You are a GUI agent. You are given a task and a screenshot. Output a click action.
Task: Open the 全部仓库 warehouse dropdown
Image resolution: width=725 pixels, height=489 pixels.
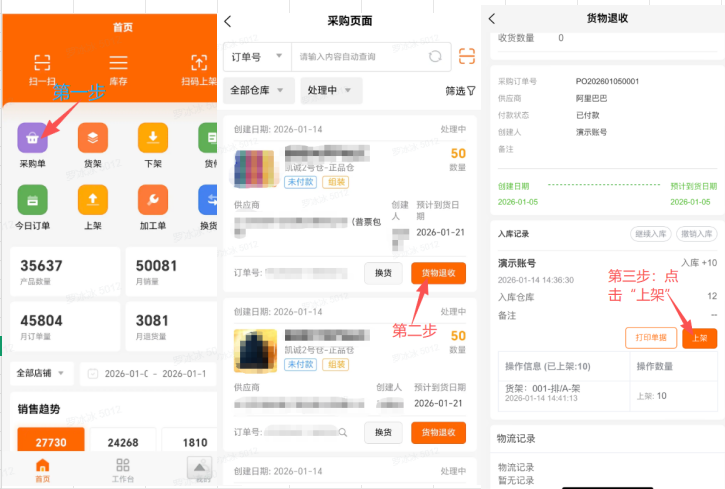(x=256, y=91)
